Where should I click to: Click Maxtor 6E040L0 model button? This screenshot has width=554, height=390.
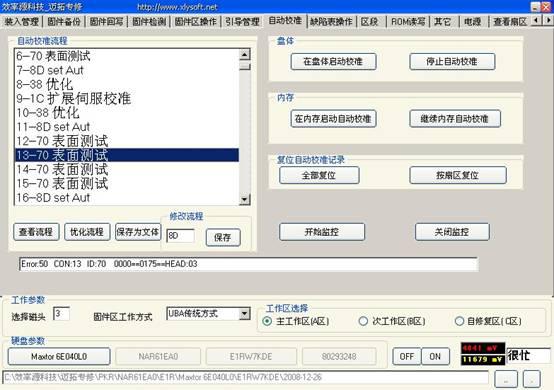[59, 357]
